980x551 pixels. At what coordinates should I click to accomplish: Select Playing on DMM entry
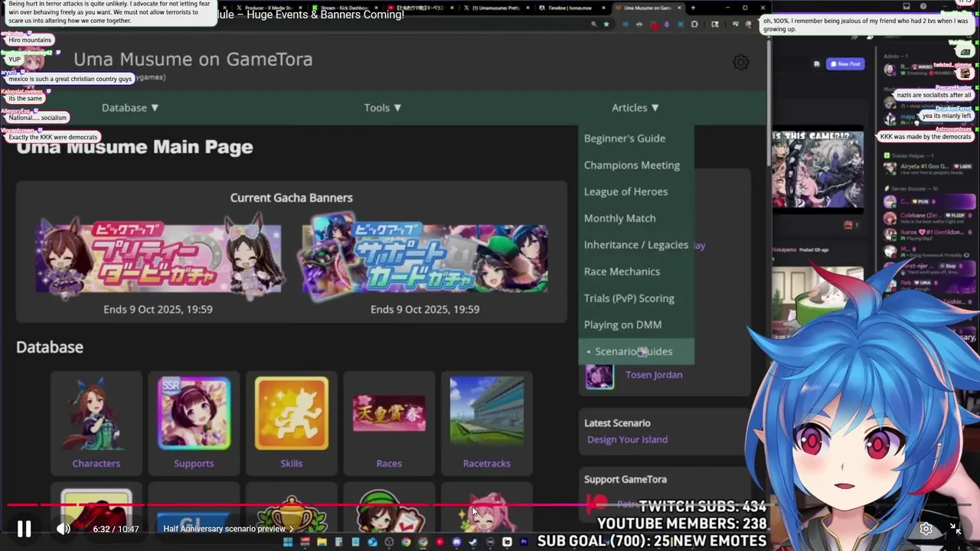(x=622, y=324)
